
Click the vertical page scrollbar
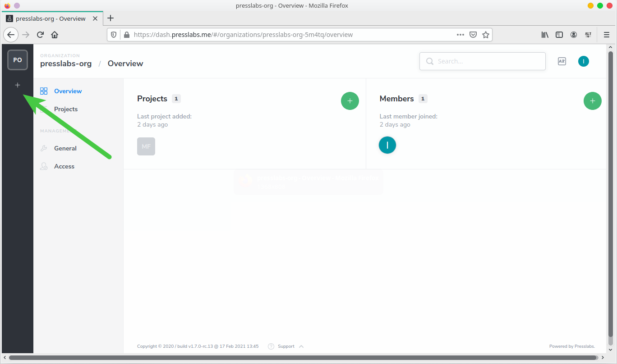[x=611, y=194]
